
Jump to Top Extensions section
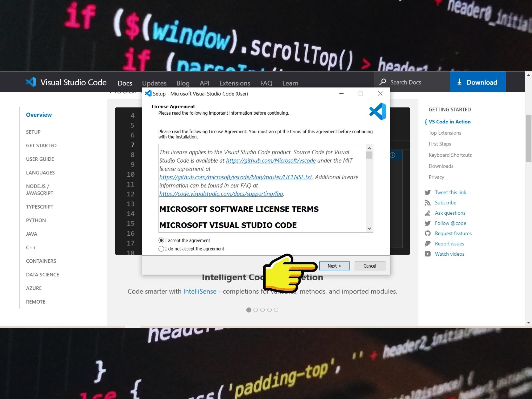[445, 133]
